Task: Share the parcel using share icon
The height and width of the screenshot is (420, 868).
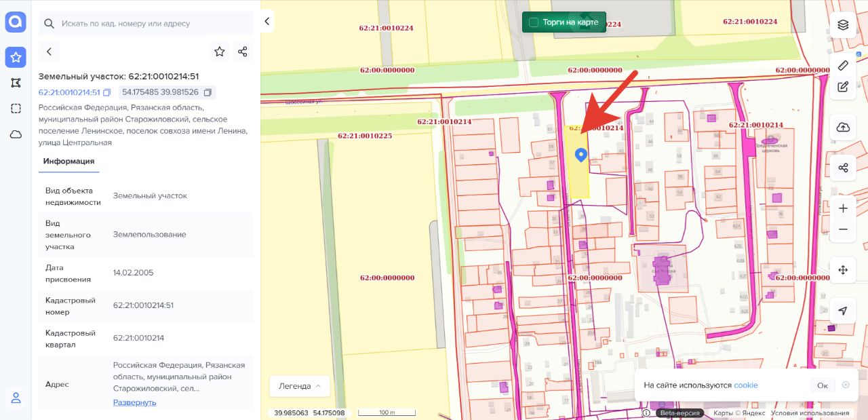Action: (x=243, y=52)
